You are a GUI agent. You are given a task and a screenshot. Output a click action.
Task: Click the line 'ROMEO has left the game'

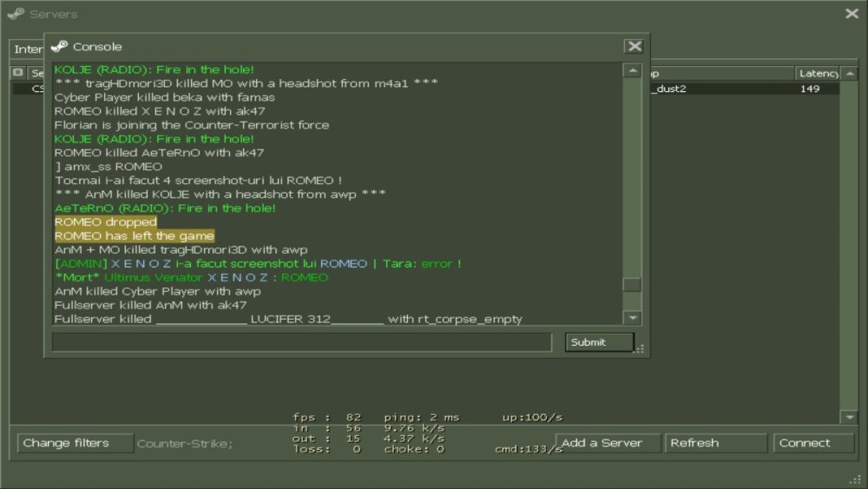point(135,236)
